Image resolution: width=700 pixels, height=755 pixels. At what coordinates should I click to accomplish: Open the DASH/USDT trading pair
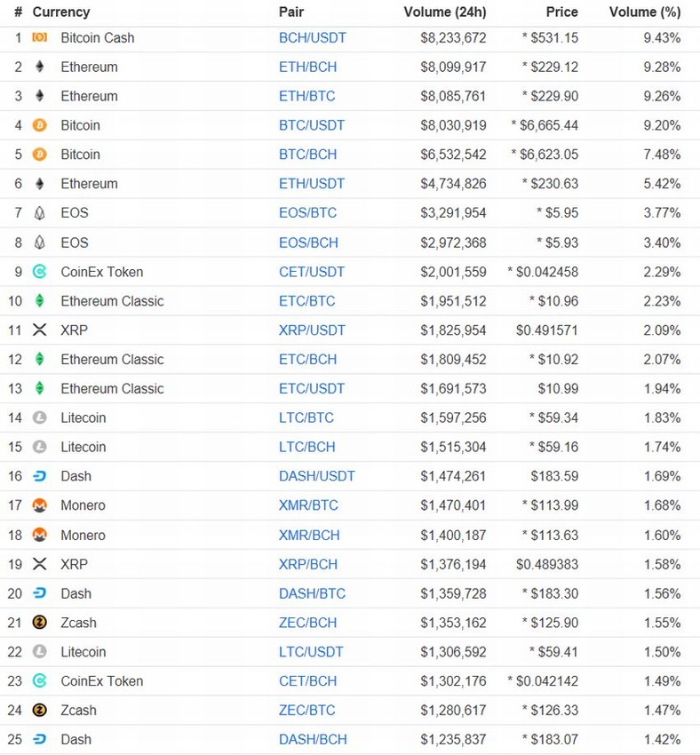click(x=317, y=476)
